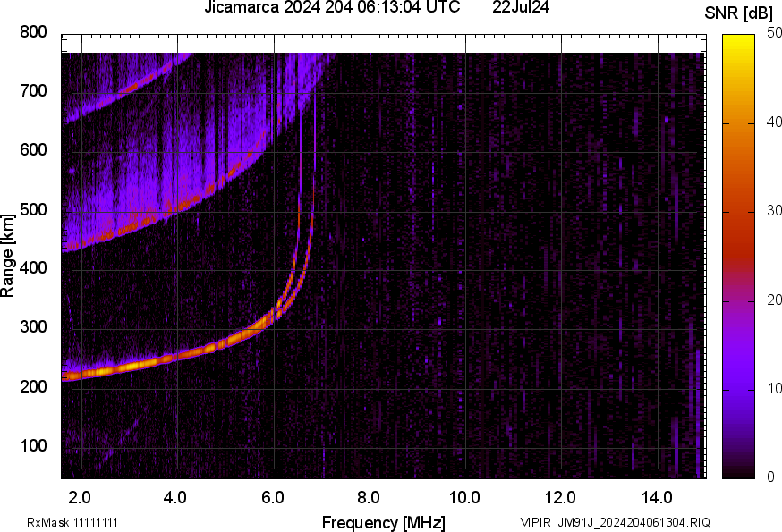Screen dimensions: 782x532
Task: Click the 50 tick on the colorbar
Action: (774, 33)
